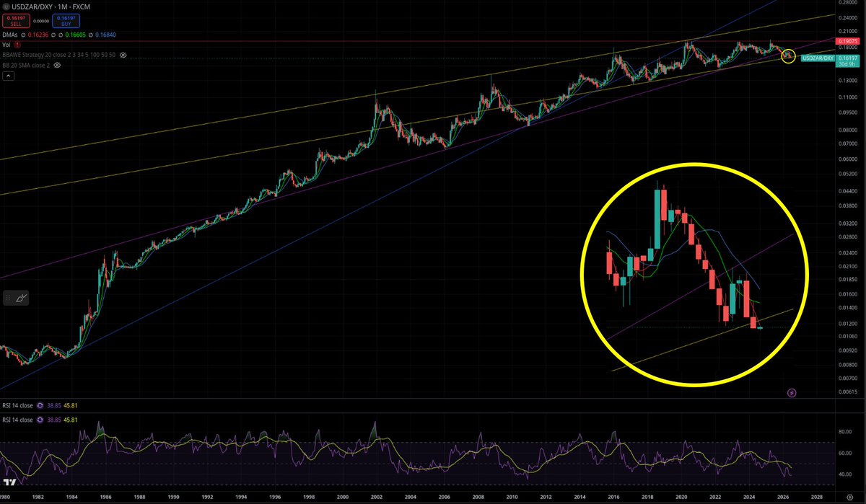This screenshot has height=504, width=866.
Task: Click the red SELL 0.16197 button
Action: pos(15,22)
